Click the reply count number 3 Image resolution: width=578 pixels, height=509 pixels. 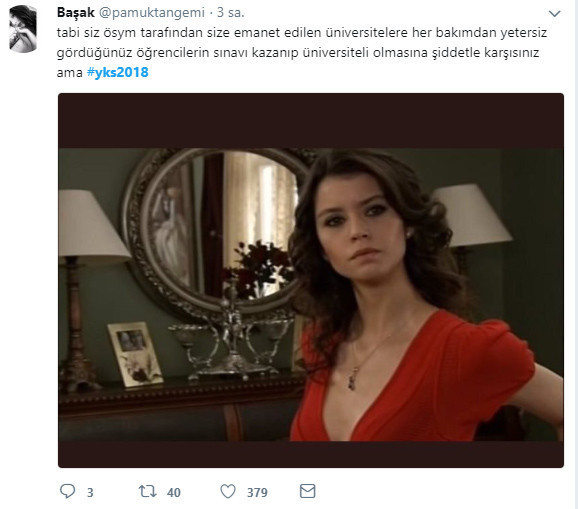click(90, 492)
